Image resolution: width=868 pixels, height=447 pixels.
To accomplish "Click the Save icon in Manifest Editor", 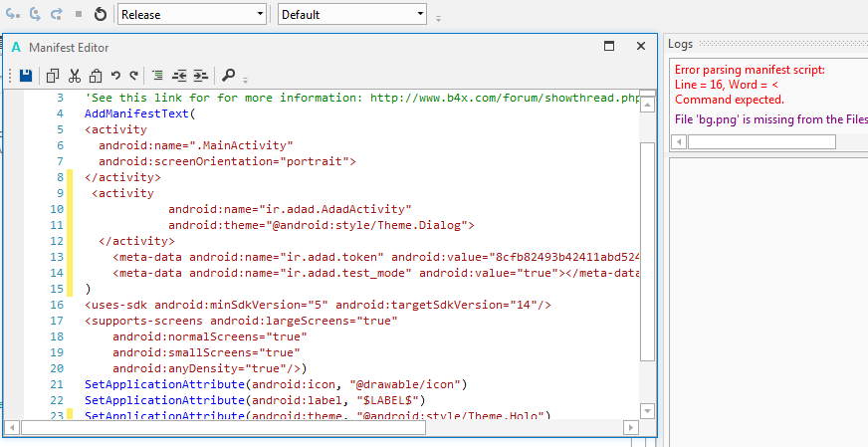I will [26, 76].
